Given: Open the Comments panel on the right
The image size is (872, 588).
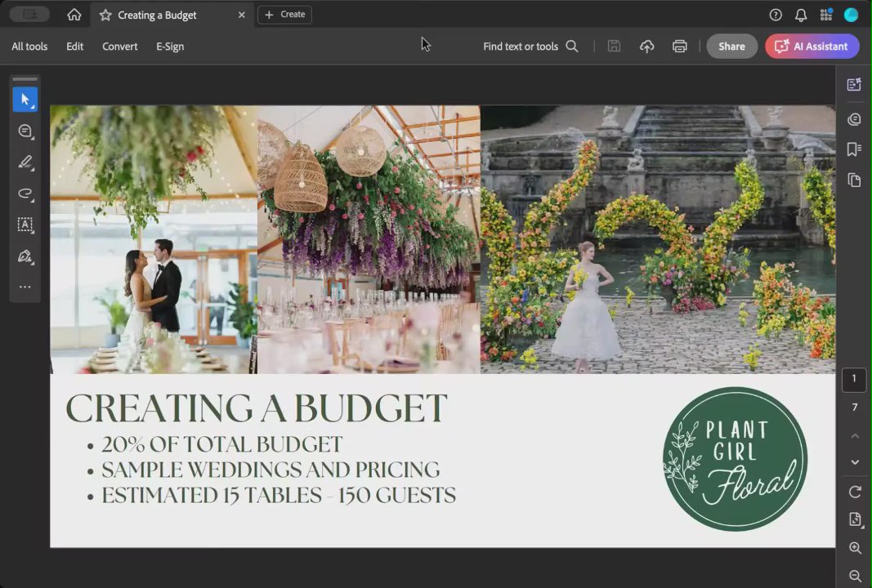Looking at the screenshot, I should (x=854, y=119).
